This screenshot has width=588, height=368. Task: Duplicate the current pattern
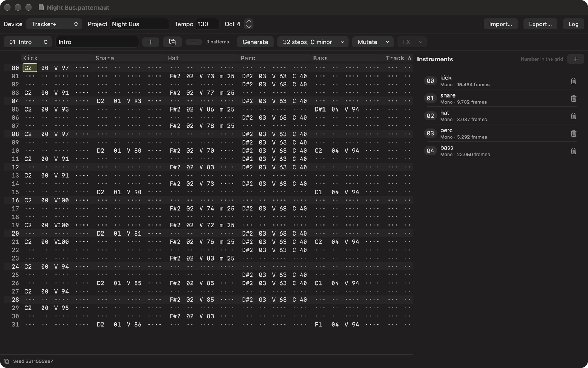tap(172, 42)
